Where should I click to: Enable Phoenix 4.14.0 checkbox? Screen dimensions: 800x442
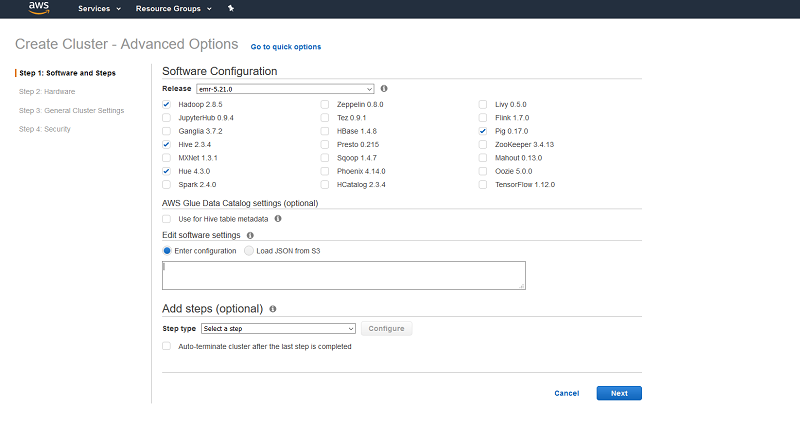(324, 171)
